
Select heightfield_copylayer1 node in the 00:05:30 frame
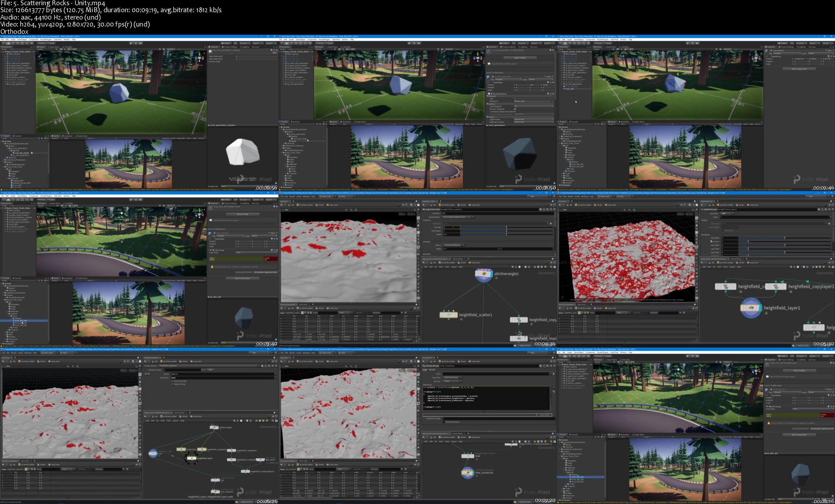pyautogui.click(x=775, y=286)
